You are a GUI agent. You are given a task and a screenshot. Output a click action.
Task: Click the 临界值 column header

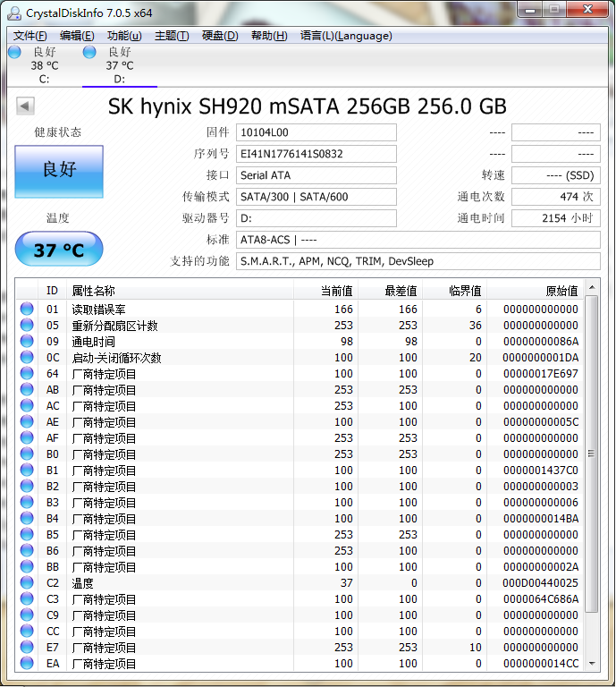[x=454, y=291]
